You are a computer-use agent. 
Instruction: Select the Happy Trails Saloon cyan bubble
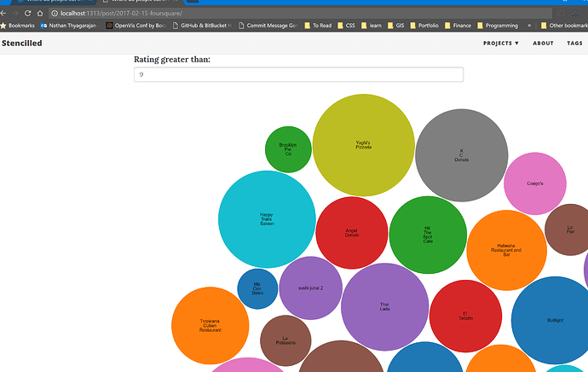(267, 219)
